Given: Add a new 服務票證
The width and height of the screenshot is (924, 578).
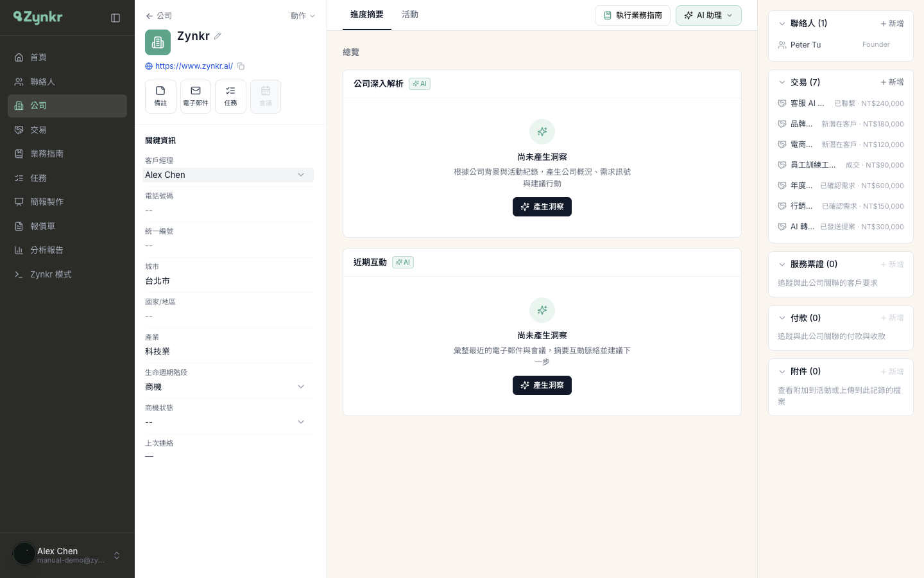Looking at the screenshot, I should pos(892,265).
